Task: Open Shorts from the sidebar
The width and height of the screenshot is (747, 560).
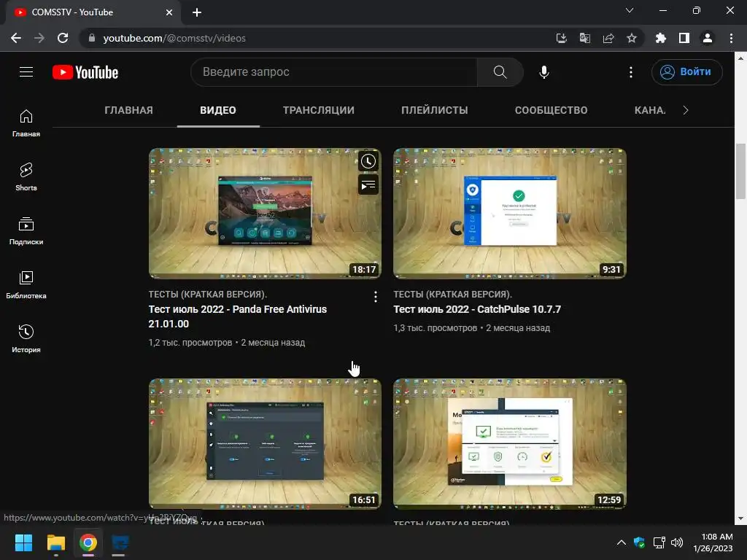Action: tap(26, 176)
